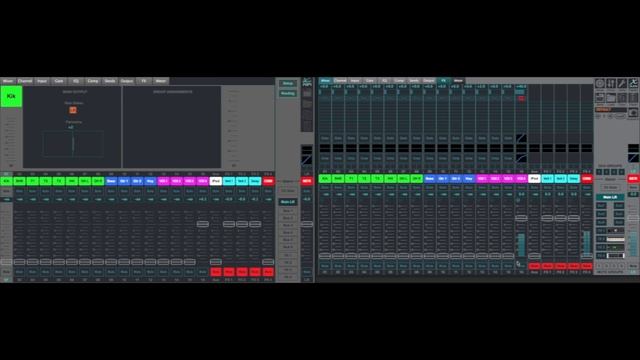Open the wrench utility icon in right window

622,84
